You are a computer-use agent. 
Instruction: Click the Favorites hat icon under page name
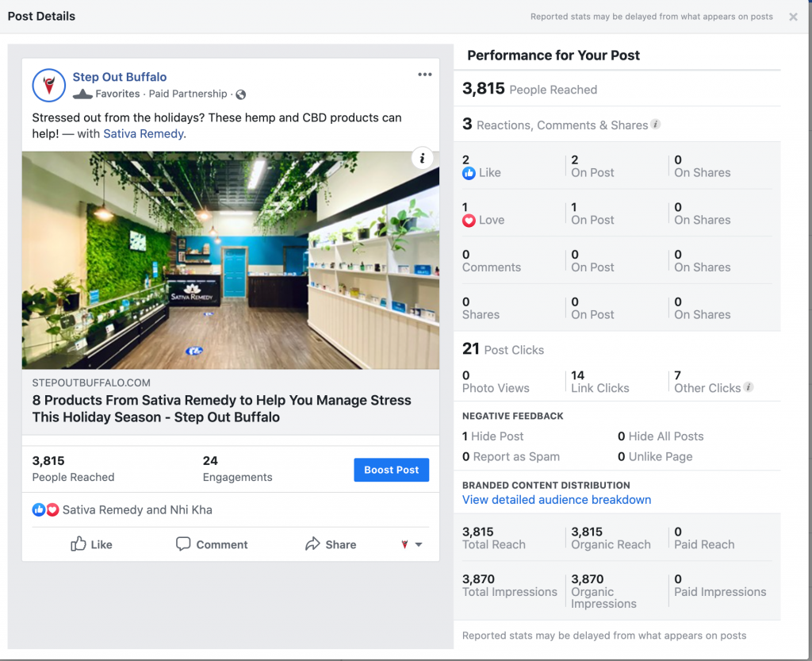(82, 94)
